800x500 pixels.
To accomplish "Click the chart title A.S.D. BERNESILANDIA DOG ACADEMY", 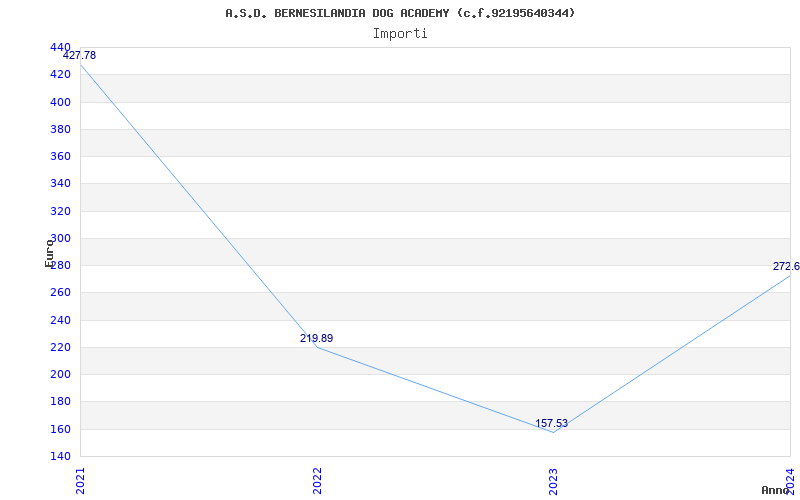I will pos(400,13).
